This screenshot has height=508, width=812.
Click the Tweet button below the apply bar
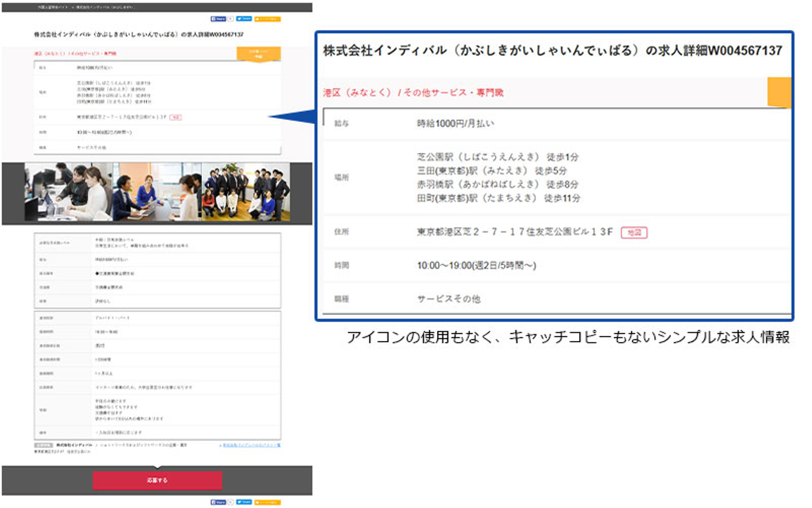point(244,502)
